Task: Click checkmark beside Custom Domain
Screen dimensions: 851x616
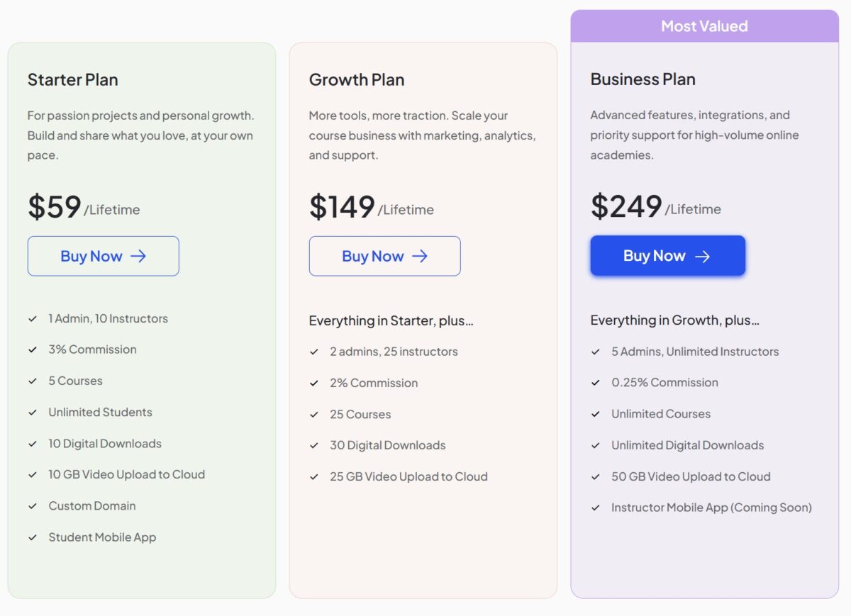Action: click(33, 506)
